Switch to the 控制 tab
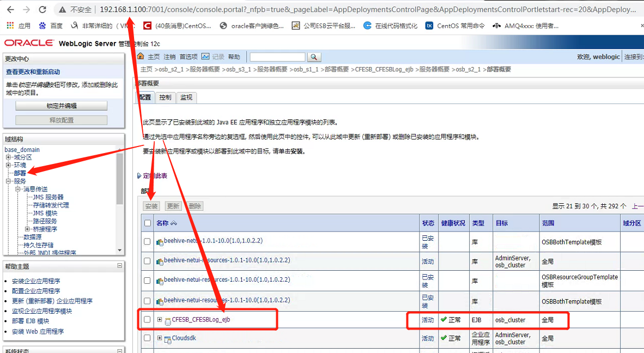Screen dimensions: 644x353 click(165, 98)
